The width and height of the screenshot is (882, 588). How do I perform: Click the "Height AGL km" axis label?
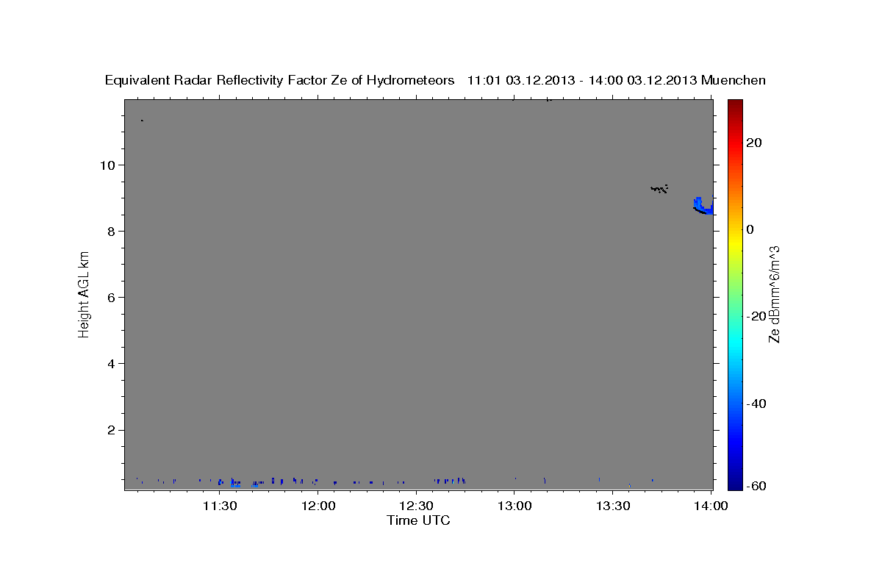point(84,294)
